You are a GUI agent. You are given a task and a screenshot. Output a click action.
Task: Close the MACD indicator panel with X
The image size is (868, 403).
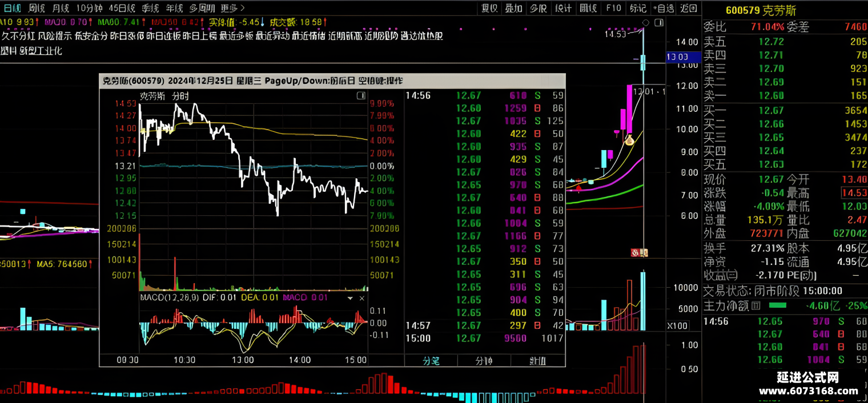[x=361, y=298]
